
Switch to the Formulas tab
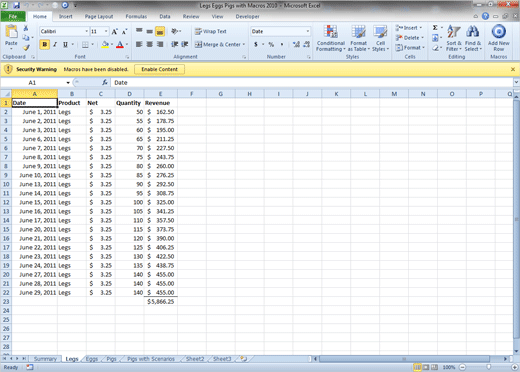pos(136,16)
